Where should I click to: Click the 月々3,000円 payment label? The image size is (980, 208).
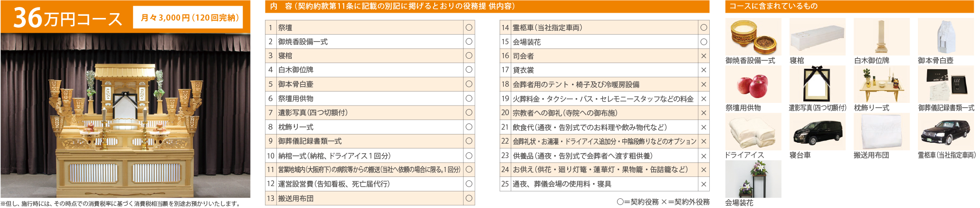click(x=188, y=18)
